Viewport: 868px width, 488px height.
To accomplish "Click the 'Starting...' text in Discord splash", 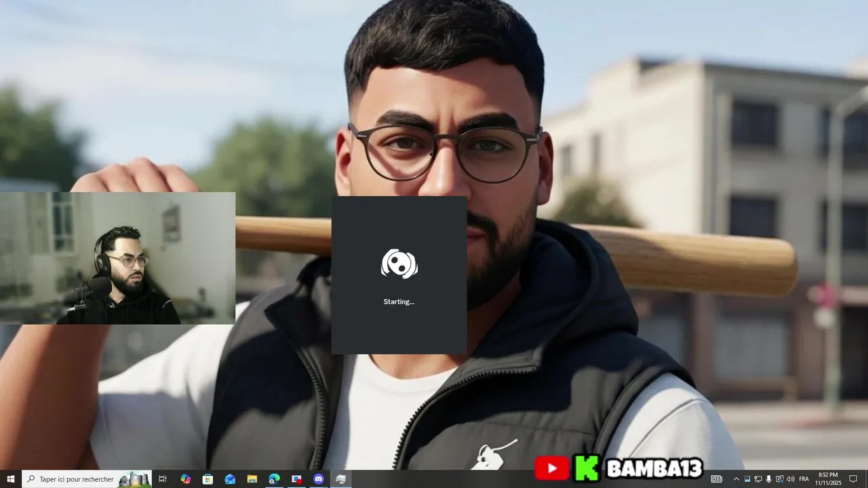I will [x=399, y=302].
